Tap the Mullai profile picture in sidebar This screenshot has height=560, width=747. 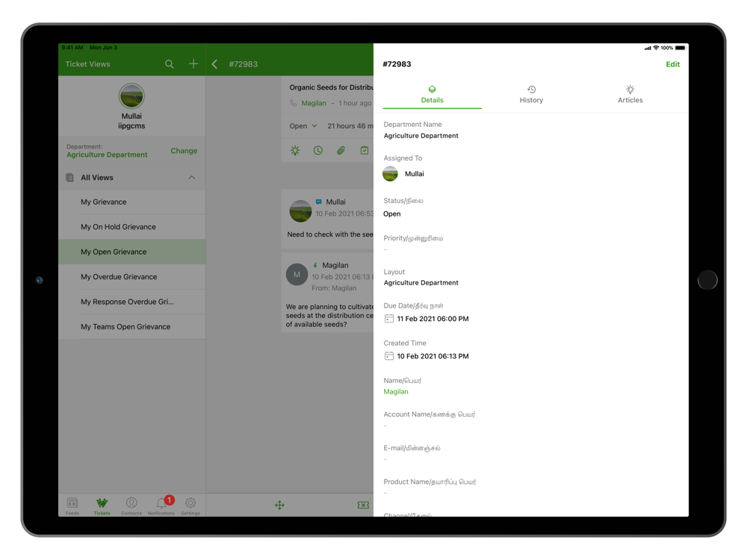(x=131, y=96)
